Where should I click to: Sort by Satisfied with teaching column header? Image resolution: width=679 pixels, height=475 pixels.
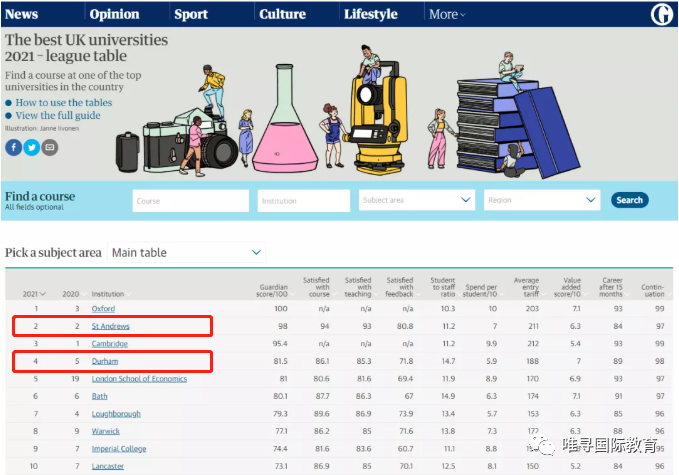click(358, 287)
